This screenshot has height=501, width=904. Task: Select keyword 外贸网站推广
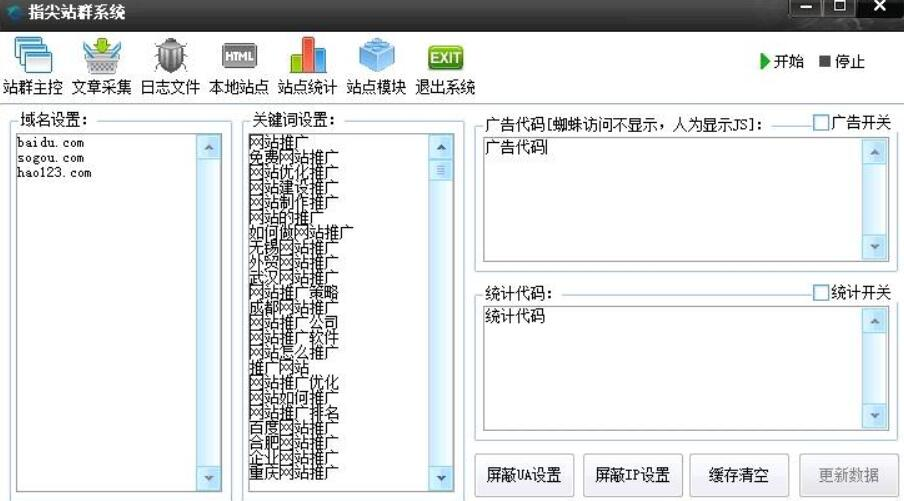[x=294, y=262]
